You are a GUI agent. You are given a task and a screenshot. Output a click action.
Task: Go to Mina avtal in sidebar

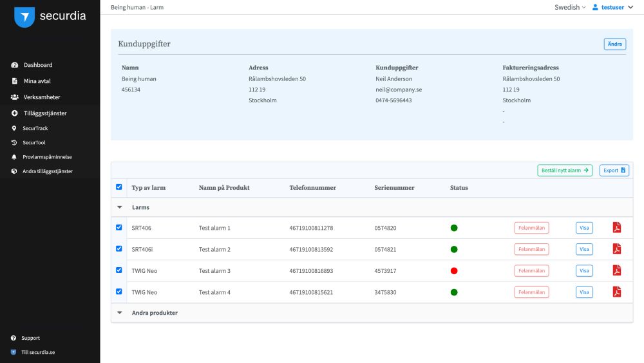click(37, 81)
